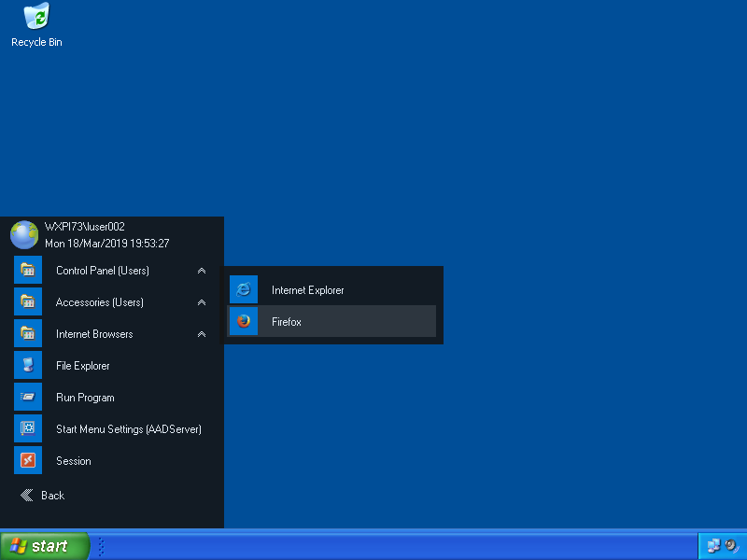Viewport: 747px width, 560px height.
Task: Click the globe user avatar icon
Action: point(24,234)
